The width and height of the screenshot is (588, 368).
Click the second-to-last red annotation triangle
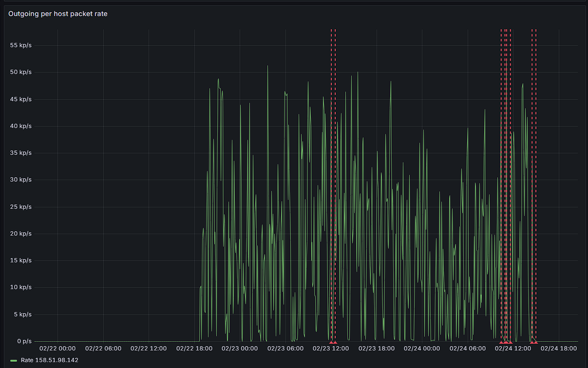click(532, 343)
